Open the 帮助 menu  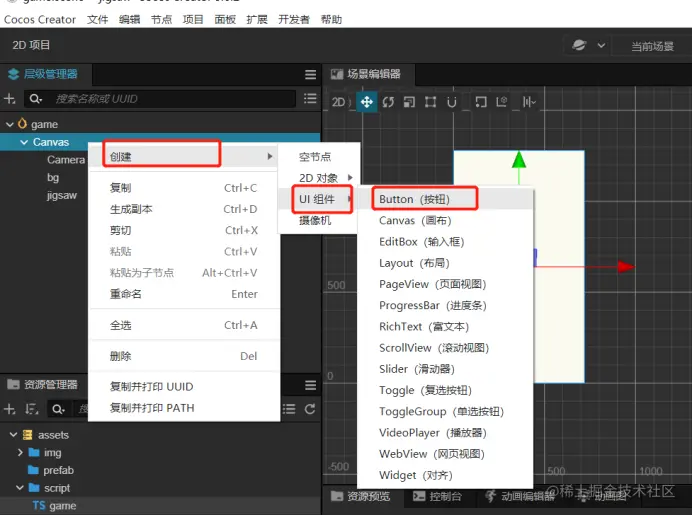point(331,19)
